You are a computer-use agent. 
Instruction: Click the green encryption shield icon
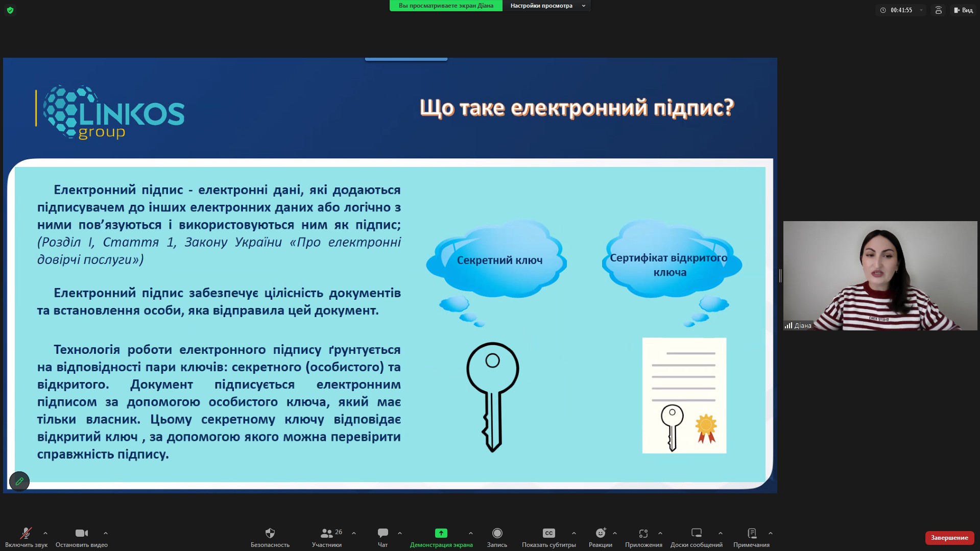click(10, 10)
